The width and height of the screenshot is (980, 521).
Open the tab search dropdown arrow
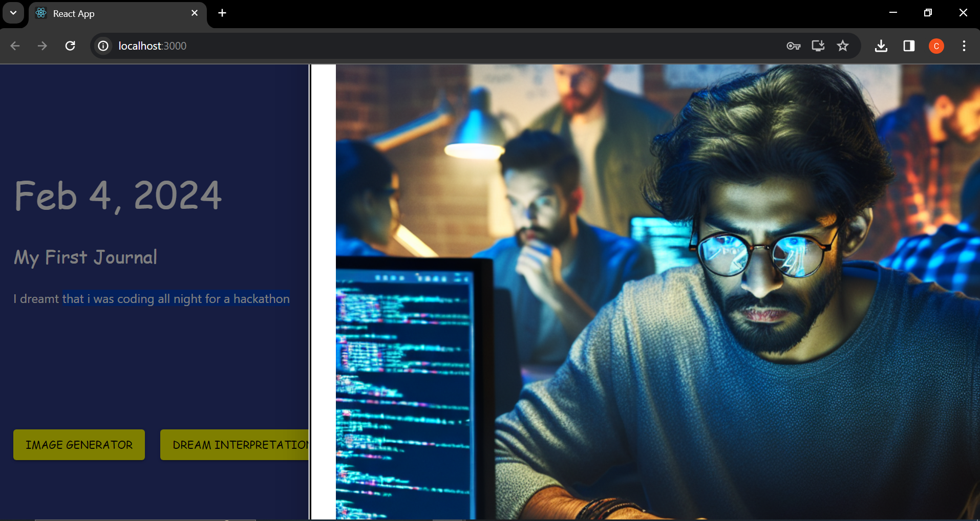pyautogui.click(x=13, y=13)
